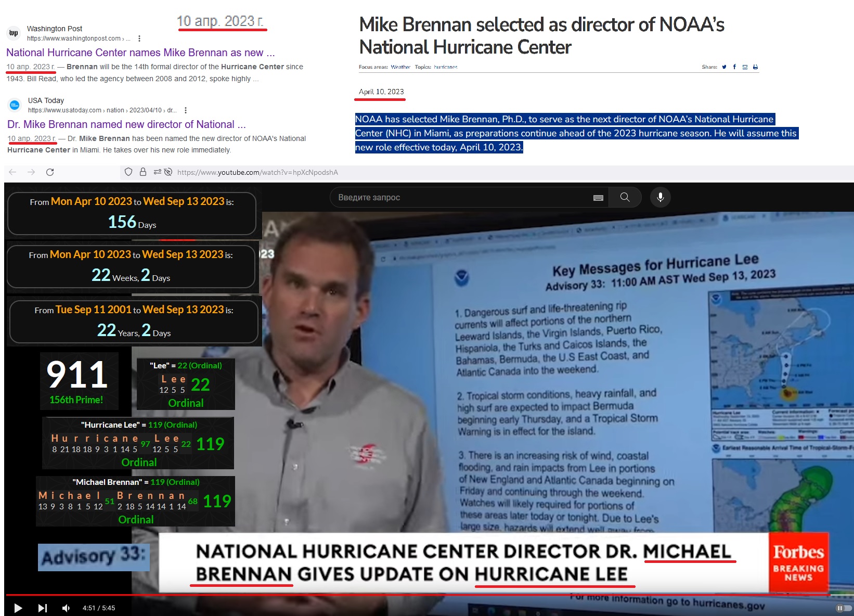
Task: Click the 'April 10, 2023' article date
Action: (381, 92)
